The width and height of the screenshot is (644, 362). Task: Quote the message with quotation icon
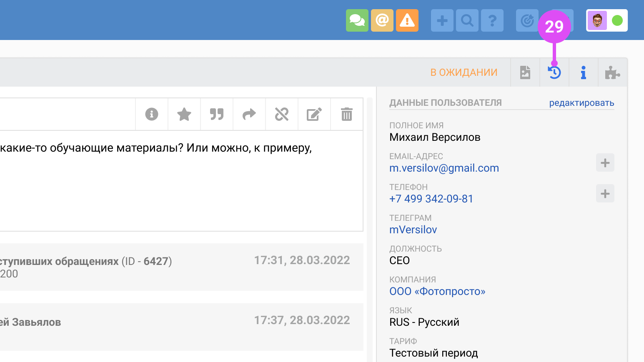[x=216, y=114]
